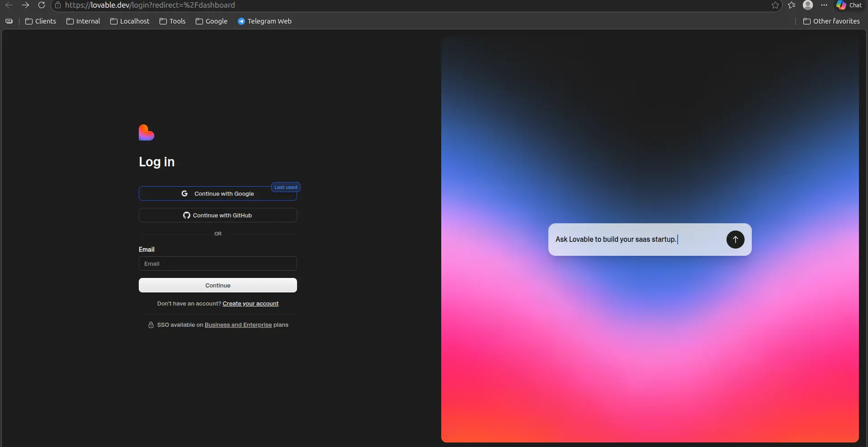Open the Telegram Web bookmark
868x447 pixels.
265,21
